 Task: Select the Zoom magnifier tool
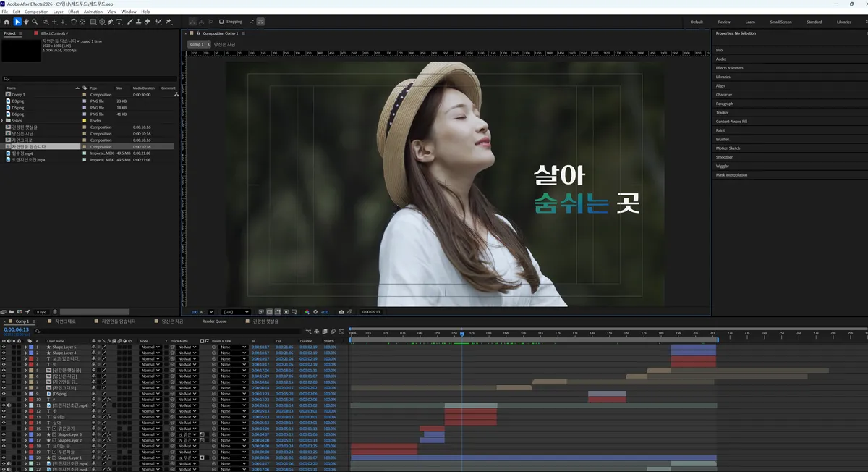click(x=35, y=22)
